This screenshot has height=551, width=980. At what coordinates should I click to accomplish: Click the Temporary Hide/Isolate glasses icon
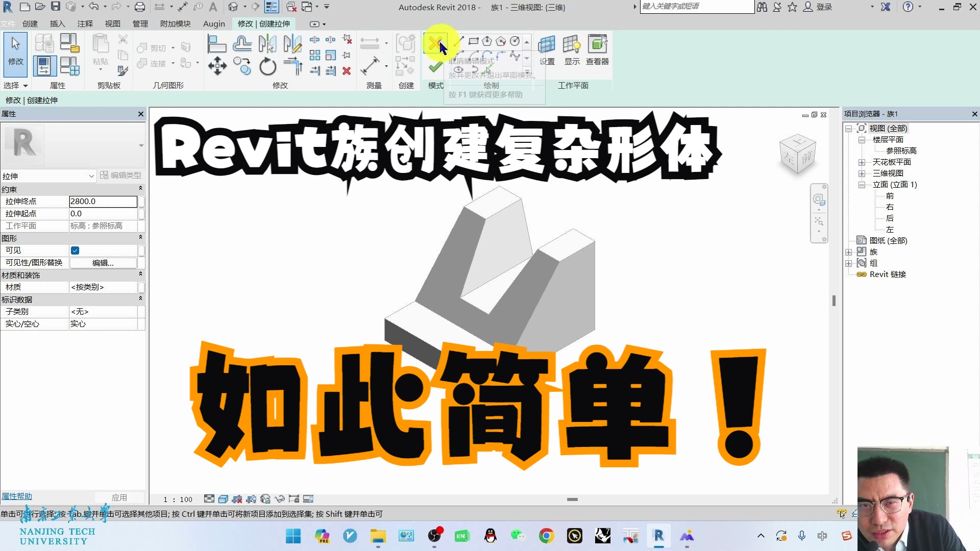click(279, 499)
